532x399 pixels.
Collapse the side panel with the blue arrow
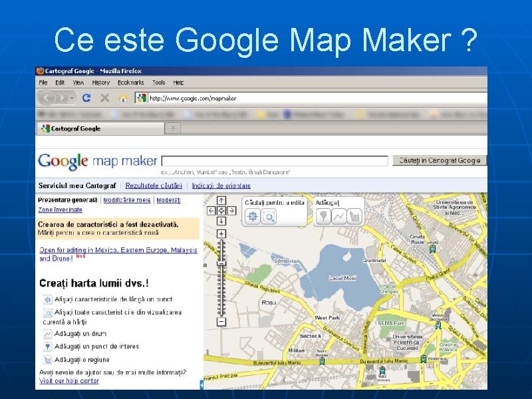[x=201, y=385]
